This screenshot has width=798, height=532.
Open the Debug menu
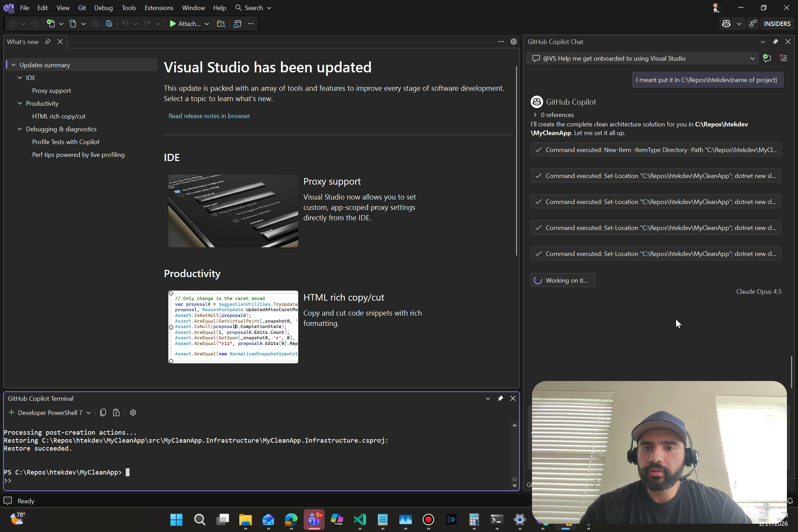point(104,8)
